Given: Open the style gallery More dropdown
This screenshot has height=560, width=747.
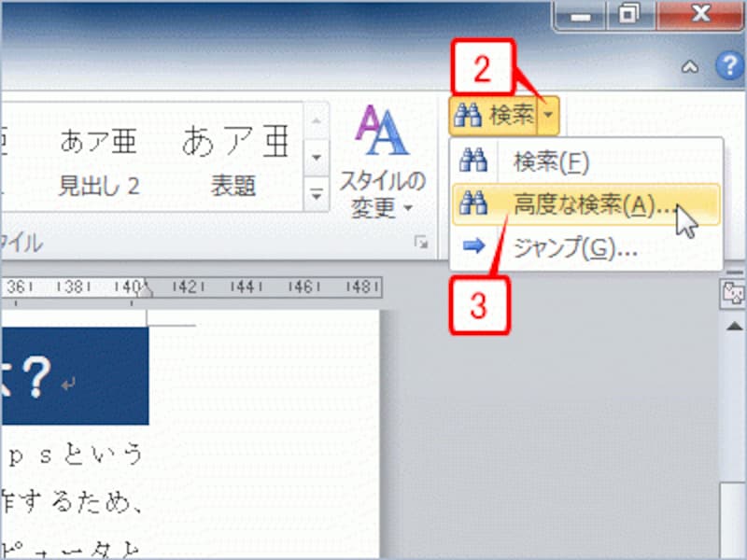Looking at the screenshot, I should [x=316, y=194].
